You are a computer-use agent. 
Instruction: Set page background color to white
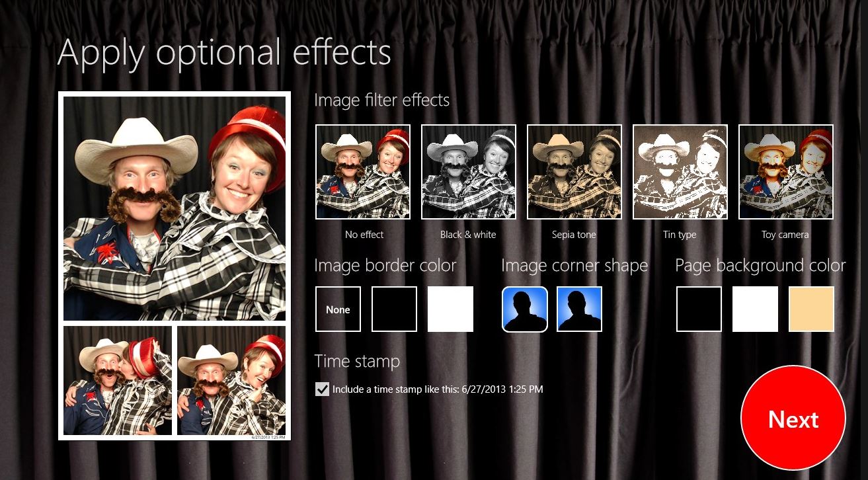pos(755,309)
